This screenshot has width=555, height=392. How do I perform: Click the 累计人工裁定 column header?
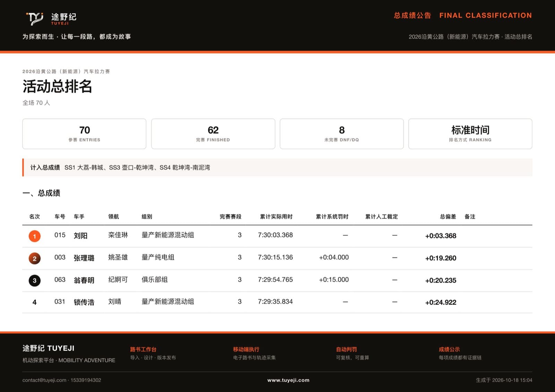[x=381, y=216]
